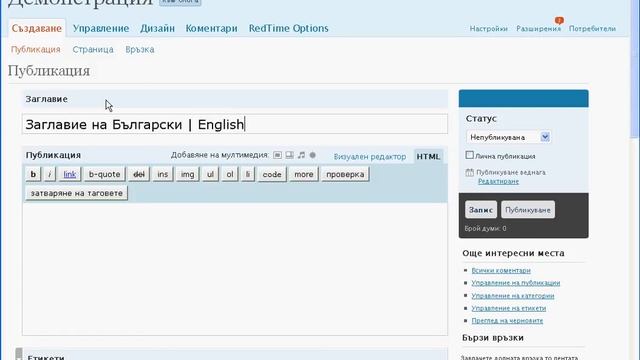Image resolution: width=640 pixels, height=360 pixels.
Task: Open the Управление menu
Action: point(101,28)
